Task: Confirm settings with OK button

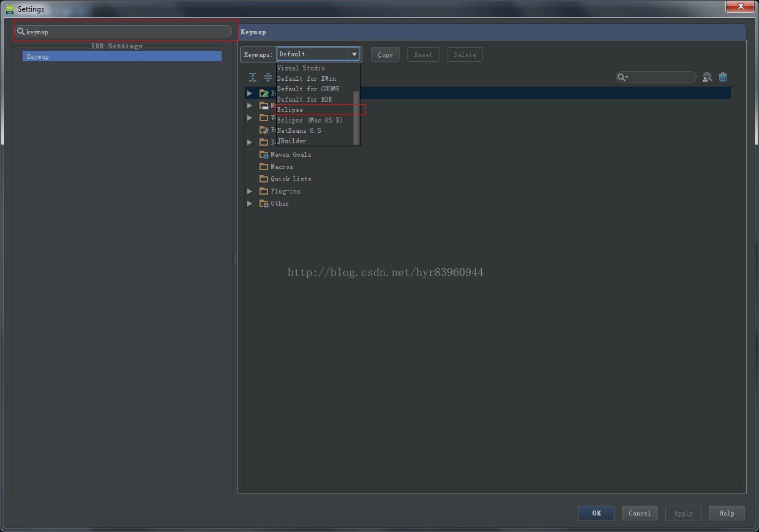Action: (x=596, y=513)
